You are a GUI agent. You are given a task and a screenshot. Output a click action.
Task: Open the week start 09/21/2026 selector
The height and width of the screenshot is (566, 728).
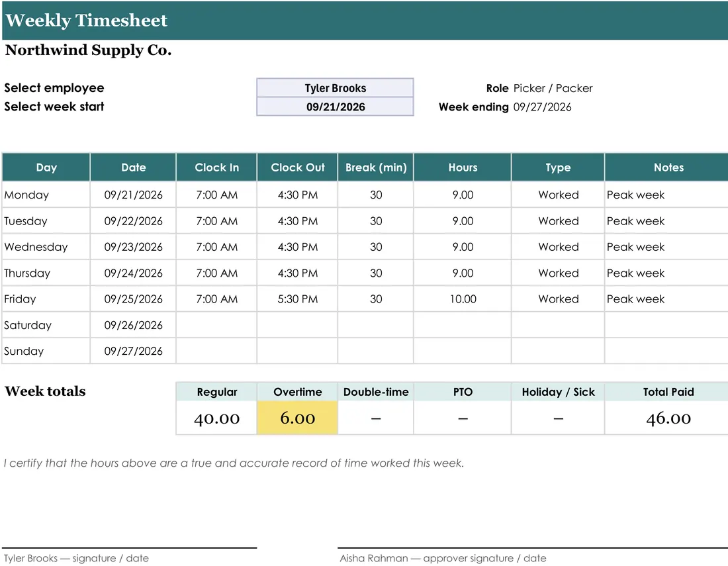335,107
